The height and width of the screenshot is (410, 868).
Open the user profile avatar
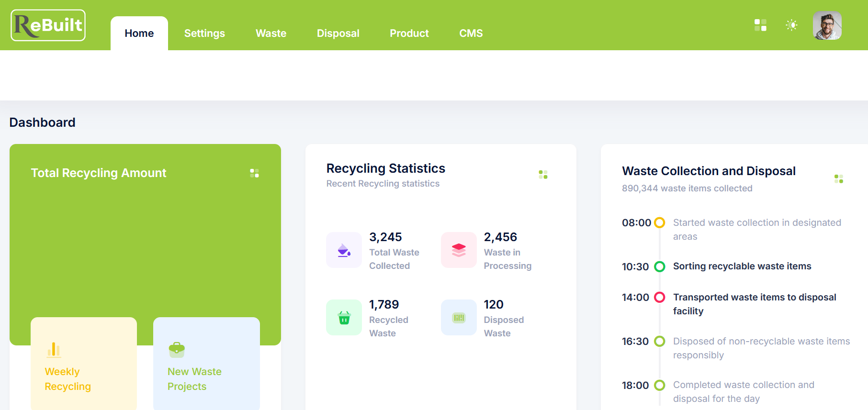827,25
